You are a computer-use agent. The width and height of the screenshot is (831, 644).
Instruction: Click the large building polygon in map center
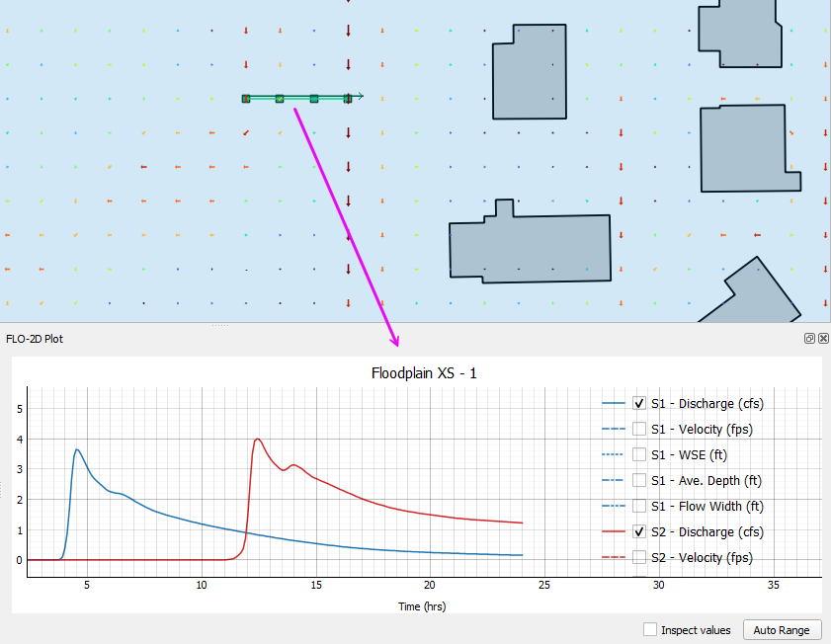pyautogui.click(x=529, y=247)
